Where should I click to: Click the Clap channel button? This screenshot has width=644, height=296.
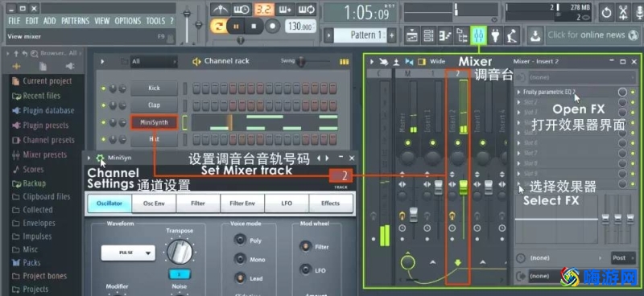click(x=154, y=105)
